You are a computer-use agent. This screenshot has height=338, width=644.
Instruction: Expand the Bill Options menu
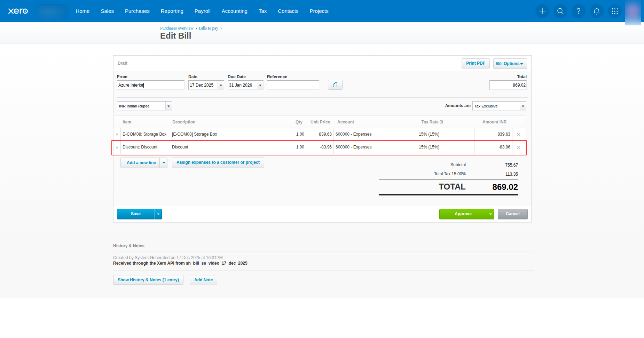pyautogui.click(x=510, y=64)
